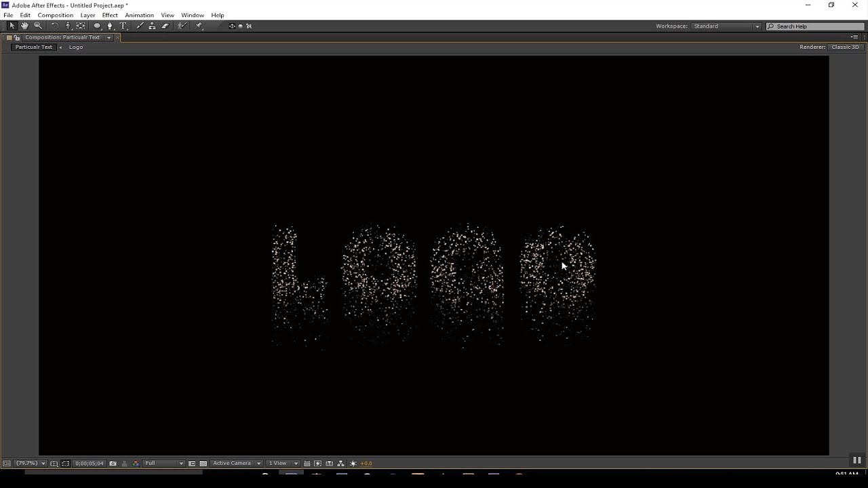This screenshot has height=488, width=868.
Task: Select the Roto Brush tool
Action: point(182,26)
